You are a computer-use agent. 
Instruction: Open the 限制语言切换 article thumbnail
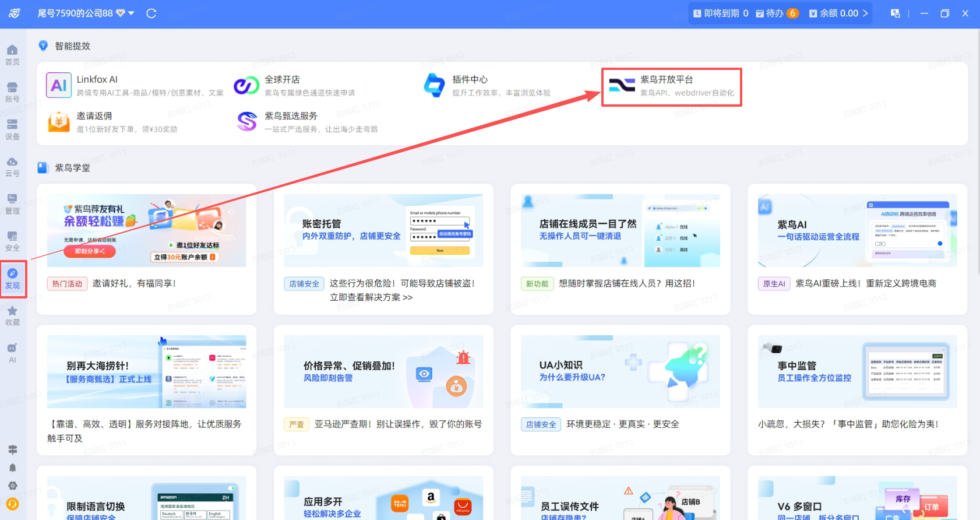tap(147, 498)
